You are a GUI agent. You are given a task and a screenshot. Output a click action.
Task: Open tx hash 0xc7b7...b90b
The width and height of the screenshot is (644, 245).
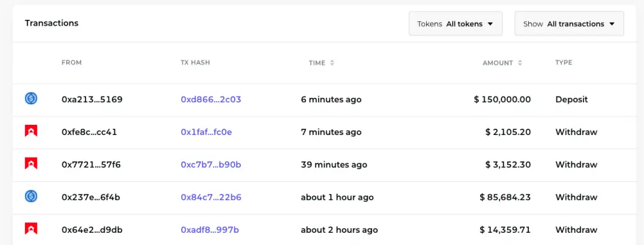coord(211,165)
